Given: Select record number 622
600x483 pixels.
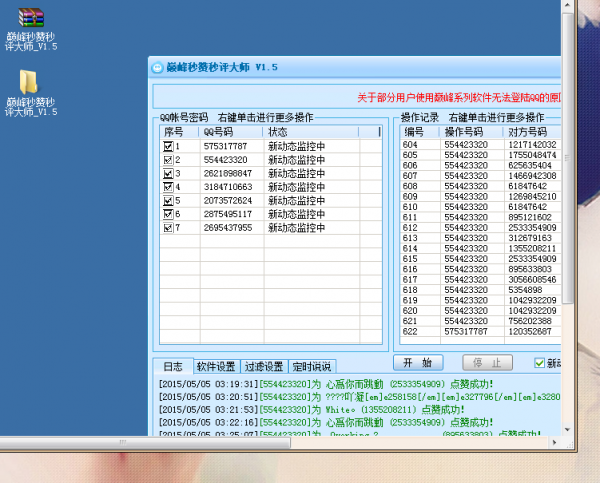Looking at the screenshot, I should click(x=410, y=331).
